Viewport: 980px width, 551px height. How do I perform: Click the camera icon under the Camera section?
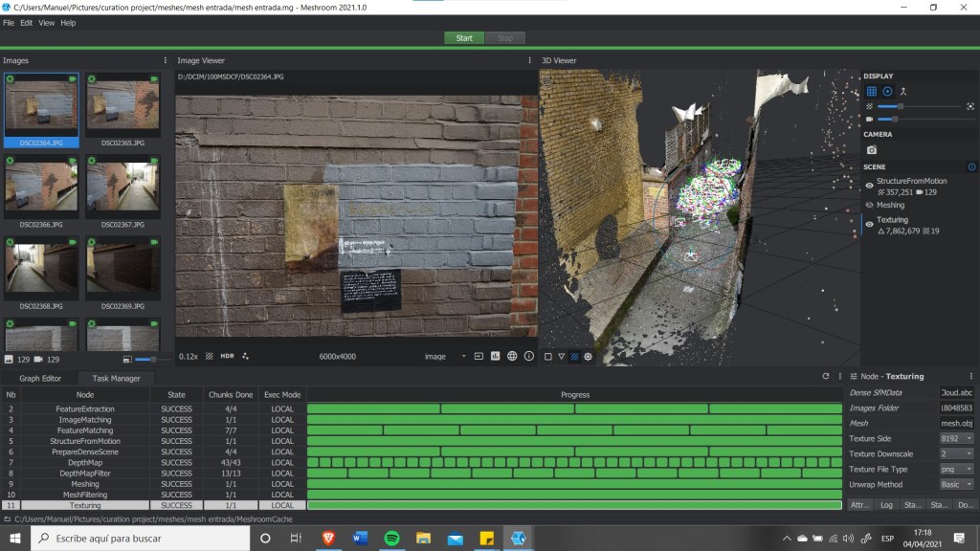tap(871, 150)
